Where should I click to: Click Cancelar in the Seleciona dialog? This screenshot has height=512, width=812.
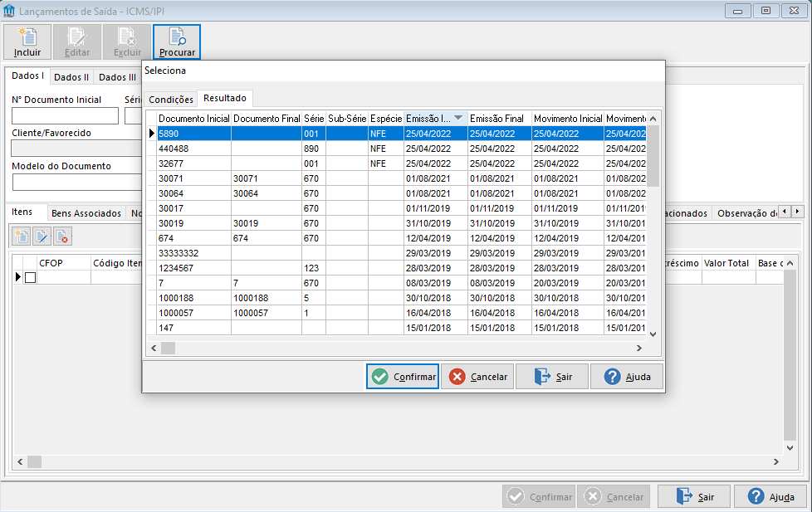point(477,377)
